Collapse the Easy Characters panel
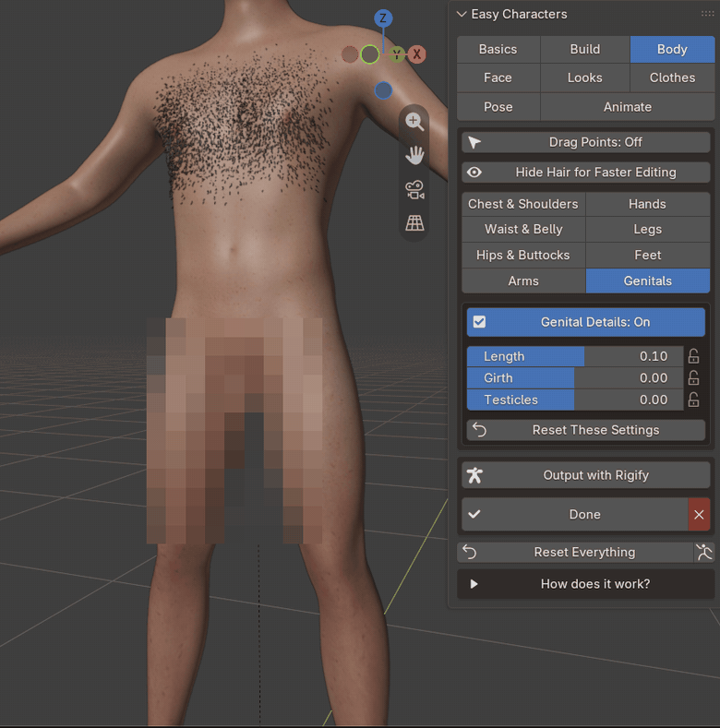This screenshot has width=720, height=728. (x=462, y=14)
